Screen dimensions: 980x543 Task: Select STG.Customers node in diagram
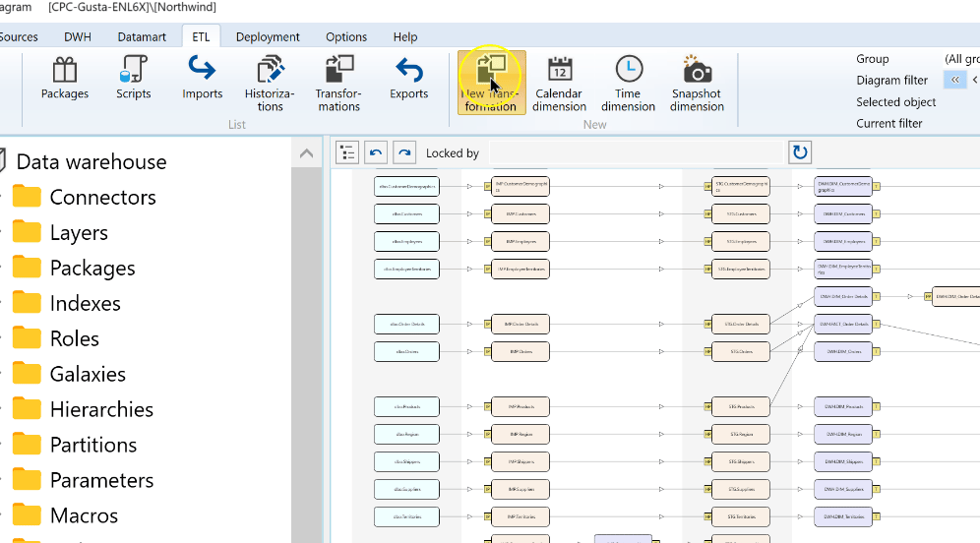click(741, 213)
